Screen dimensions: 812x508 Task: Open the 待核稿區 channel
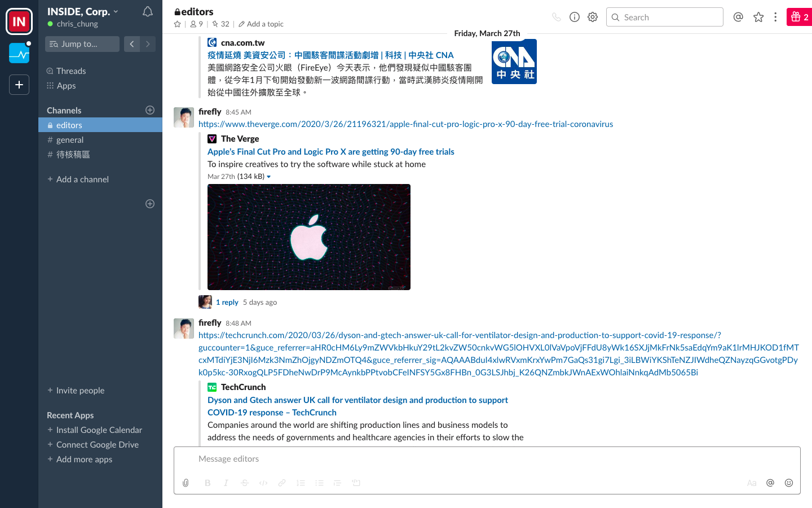[100, 154]
